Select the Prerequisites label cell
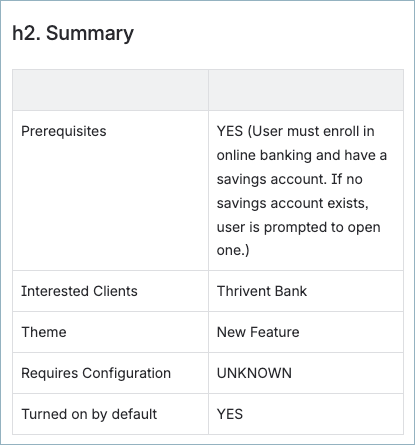Viewport: 415px width, 445px height. pos(110,190)
